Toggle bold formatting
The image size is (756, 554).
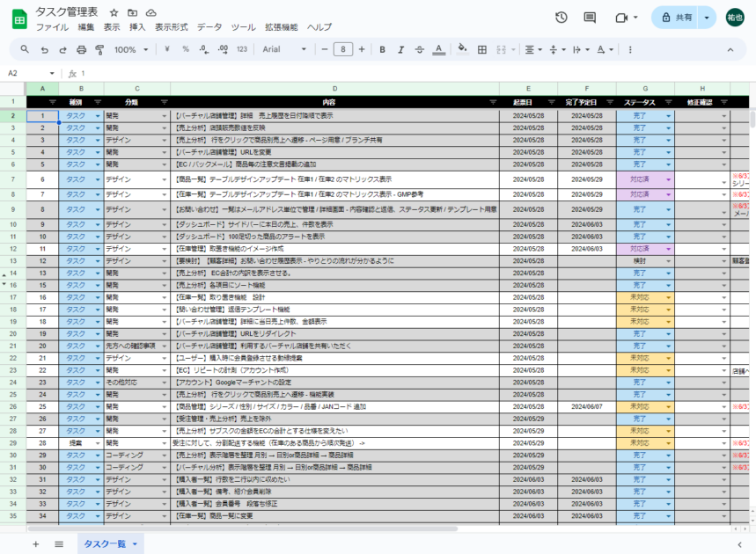click(x=383, y=49)
